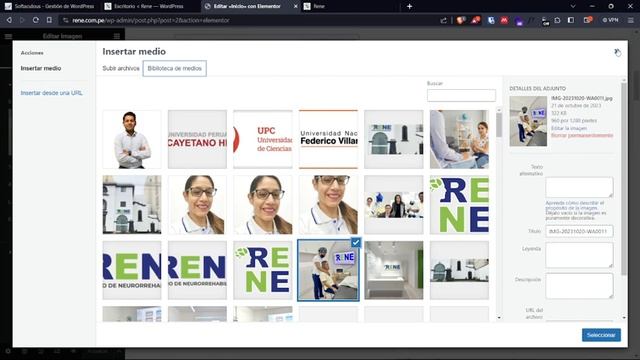Click the VPN button in the toolbar
The height and width of the screenshot is (360, 640).
click(x=611, y=20)
